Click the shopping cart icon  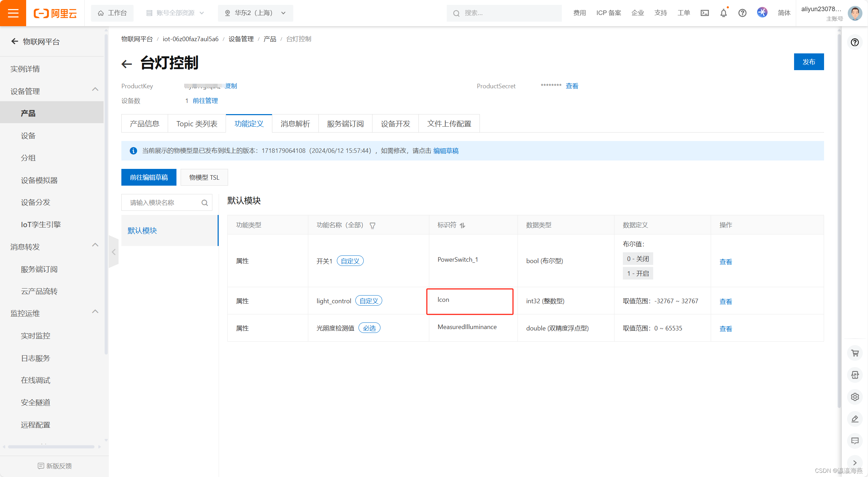coord(855,353)
